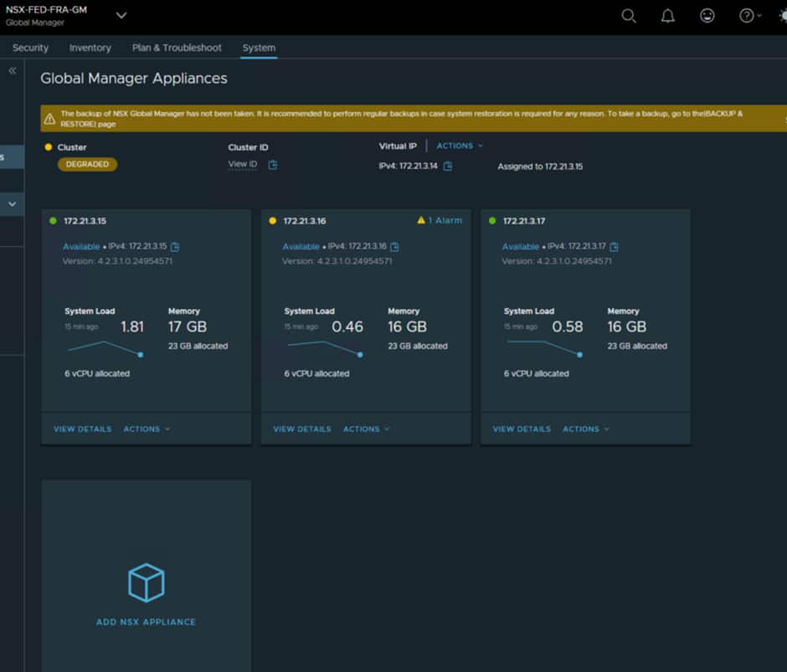Open ACTIONS menu for appliance 172.21.3.15
The width and height of the screenshot is (787, 672).
pos(147,429)
